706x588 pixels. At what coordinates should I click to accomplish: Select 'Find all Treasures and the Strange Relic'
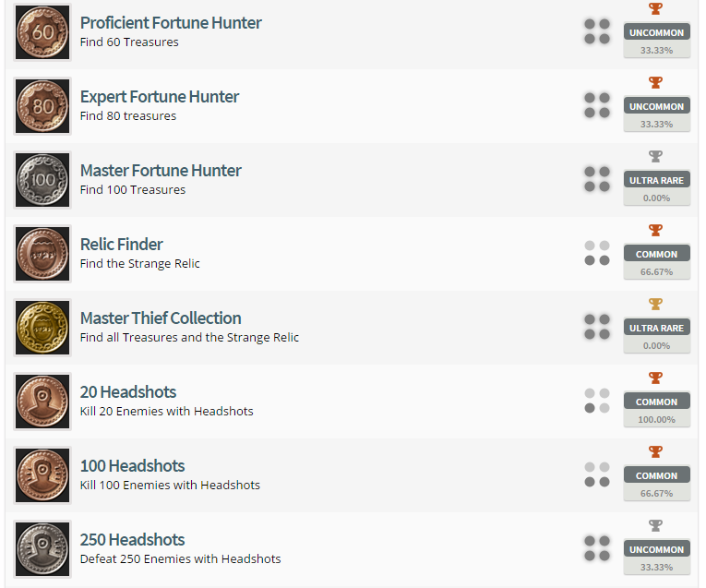189,337
